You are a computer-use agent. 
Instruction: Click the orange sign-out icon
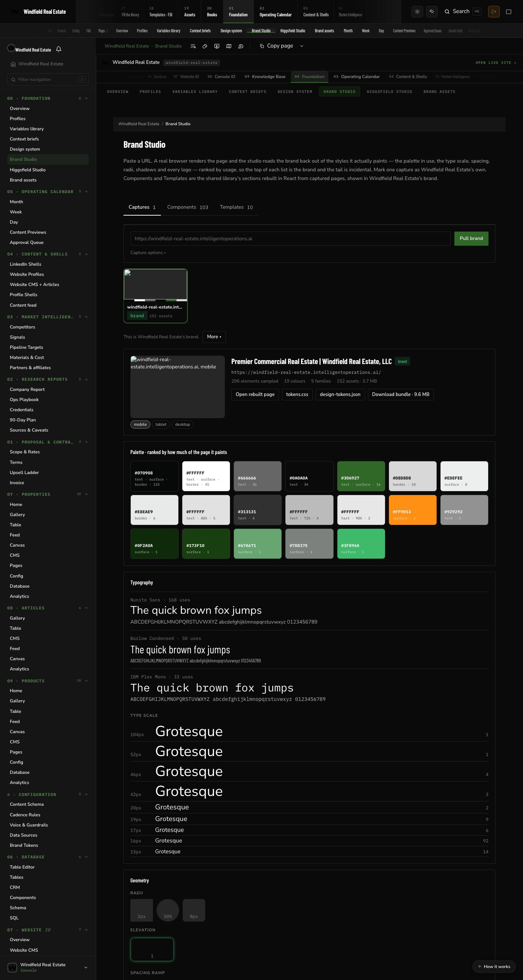[494, 11]
